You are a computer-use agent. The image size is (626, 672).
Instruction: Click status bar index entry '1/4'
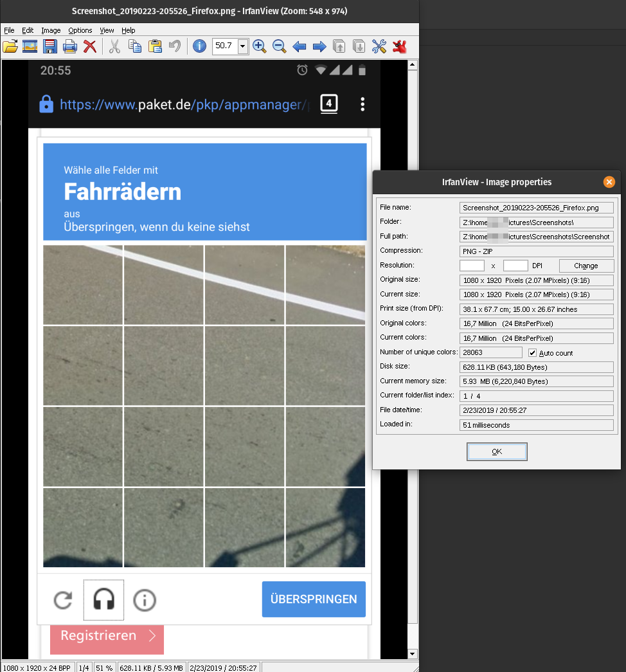click(x=84, y=667)
